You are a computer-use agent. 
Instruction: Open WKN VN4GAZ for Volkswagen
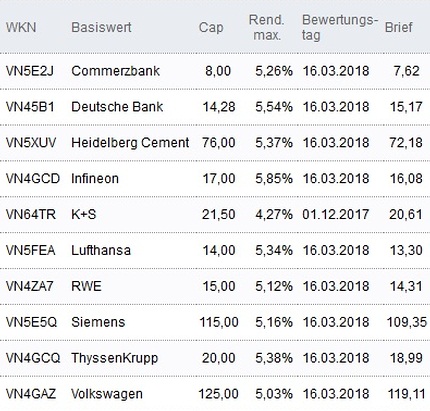coord(31,394)
